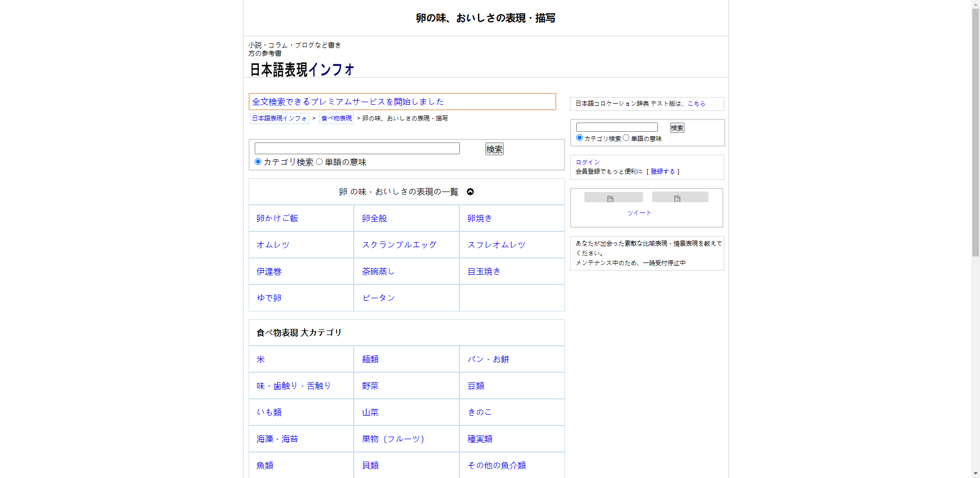Open 食べ物表現 breadcrumb link
The width and height of the screenshot is (980, 478).
point(336,118)
